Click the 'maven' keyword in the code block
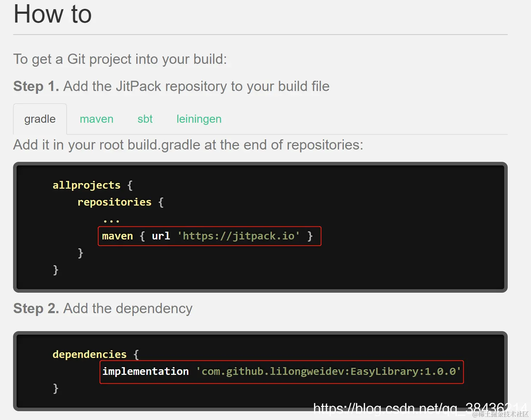This screenshot has width=531, height=420. point(117,236)
